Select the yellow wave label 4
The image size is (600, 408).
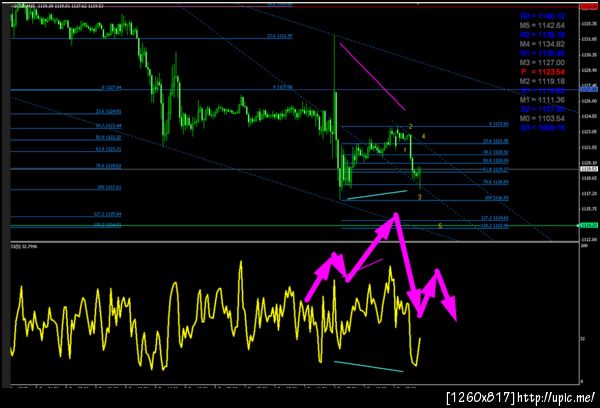(x=423, y=136)
